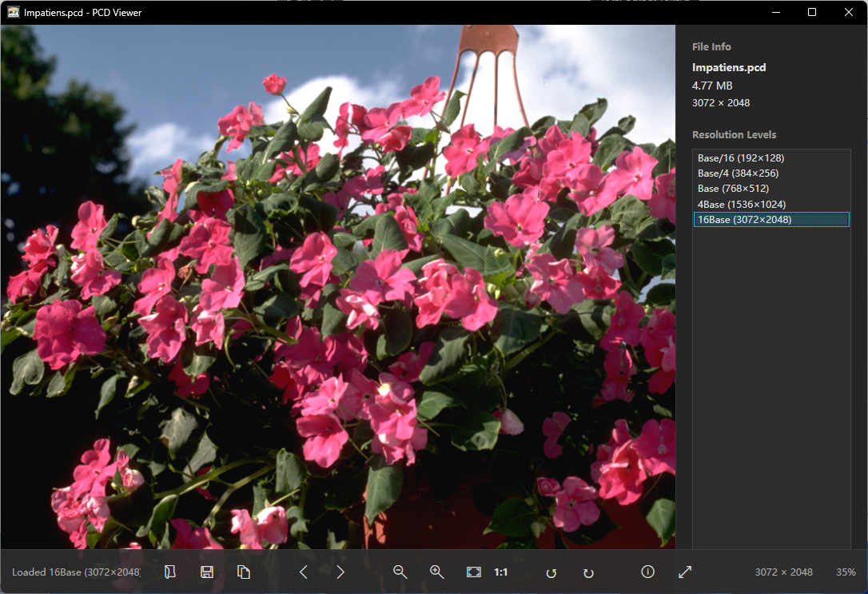Copy the image to the clipboard

coord(244,572)
